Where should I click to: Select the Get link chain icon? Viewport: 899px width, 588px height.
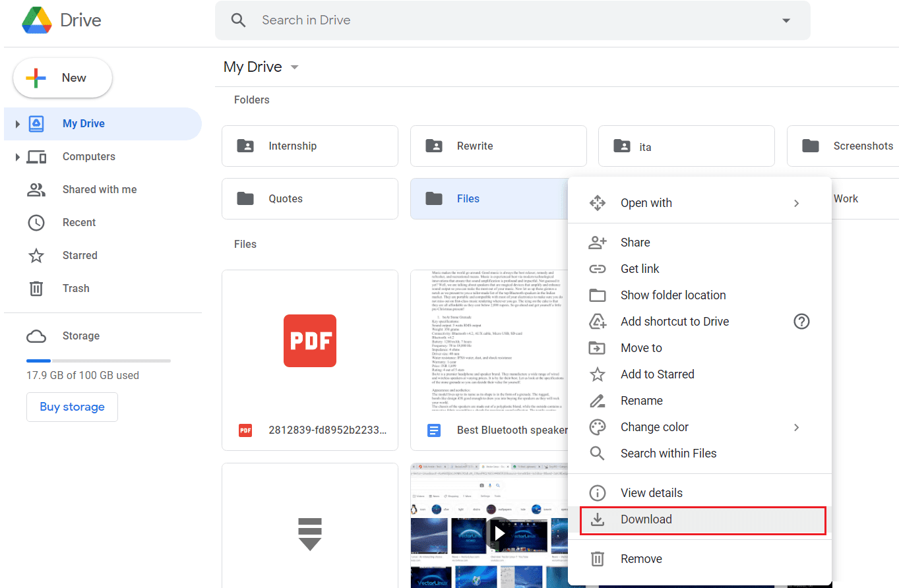(597, 268)
